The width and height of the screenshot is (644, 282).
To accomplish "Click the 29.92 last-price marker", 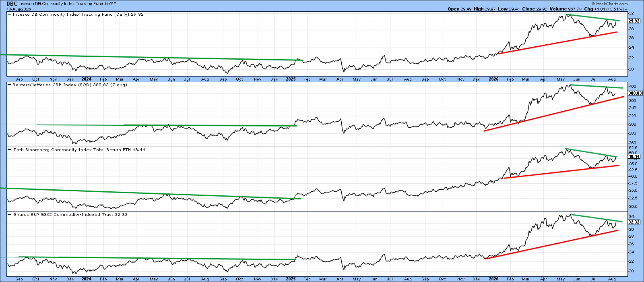I will pos(634,21).
